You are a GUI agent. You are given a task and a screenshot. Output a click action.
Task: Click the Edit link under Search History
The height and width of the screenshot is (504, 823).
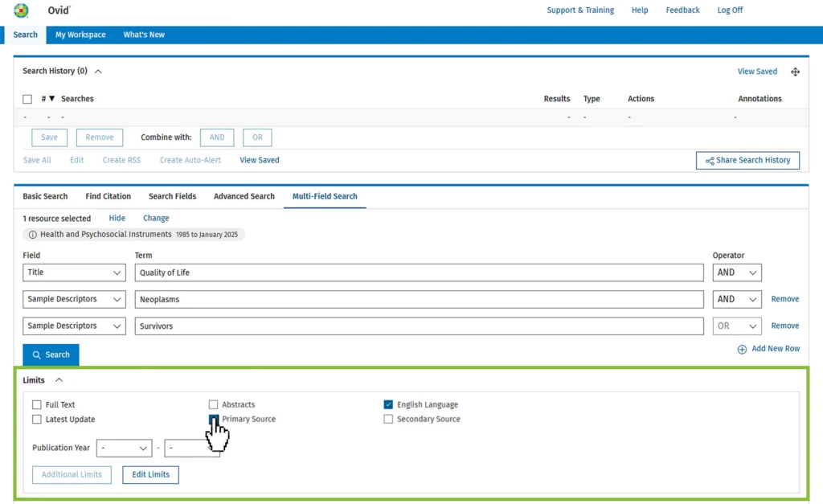pyautogui.click(x=76, y=160)
